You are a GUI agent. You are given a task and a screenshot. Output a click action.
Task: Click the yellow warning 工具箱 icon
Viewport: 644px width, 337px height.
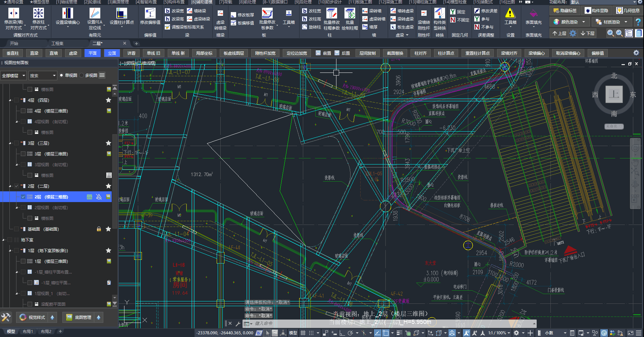pos(510,13)
